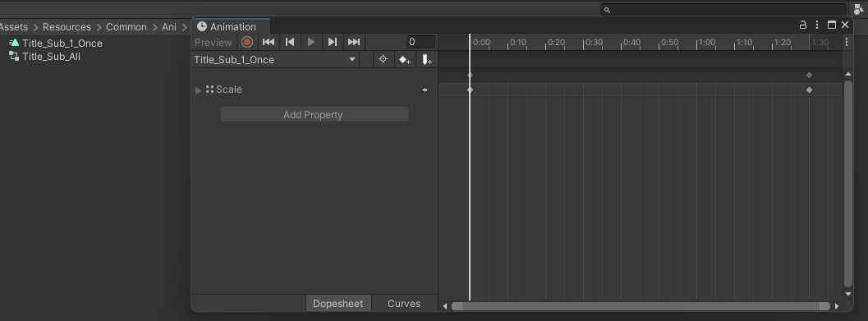The image size is (868, 321).
Task: Switch to Dopesheet view
Action: (x=338, y=303)
